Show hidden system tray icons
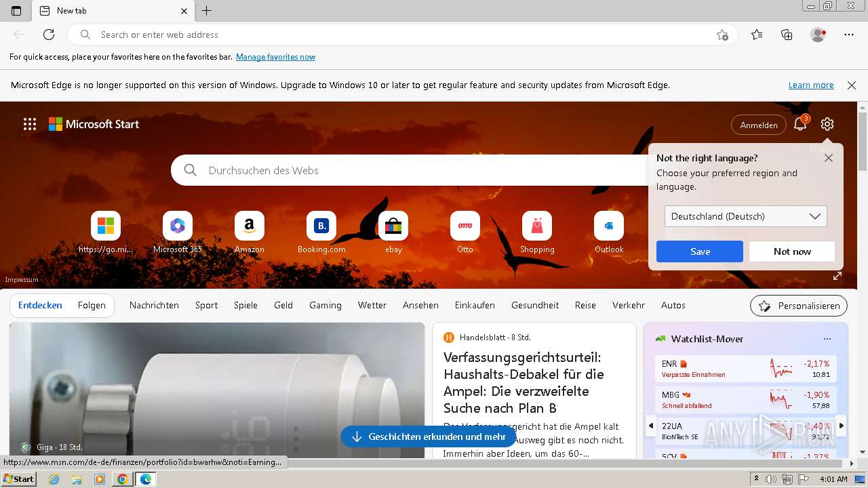Screen dimensions: 868x488 coord(756,479)
